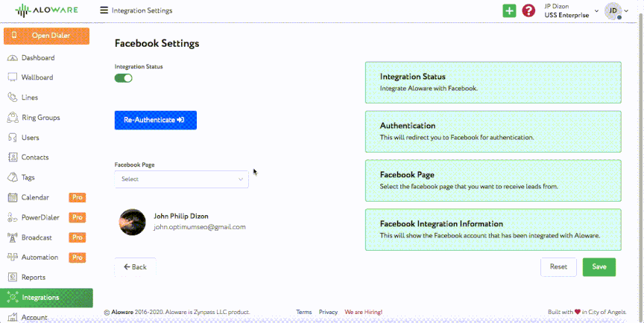Save the Facebook settings
644x323 pixels.
pyautogui.click(x=599, y=267)
